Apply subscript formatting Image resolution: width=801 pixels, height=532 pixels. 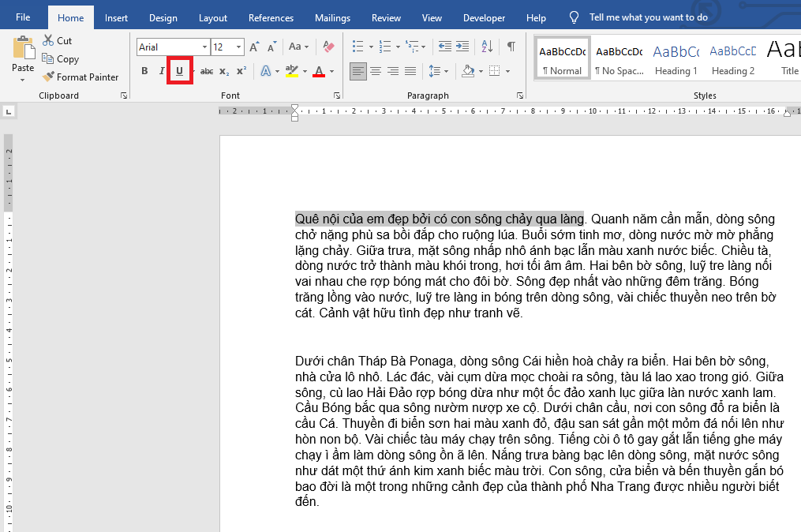224,72
